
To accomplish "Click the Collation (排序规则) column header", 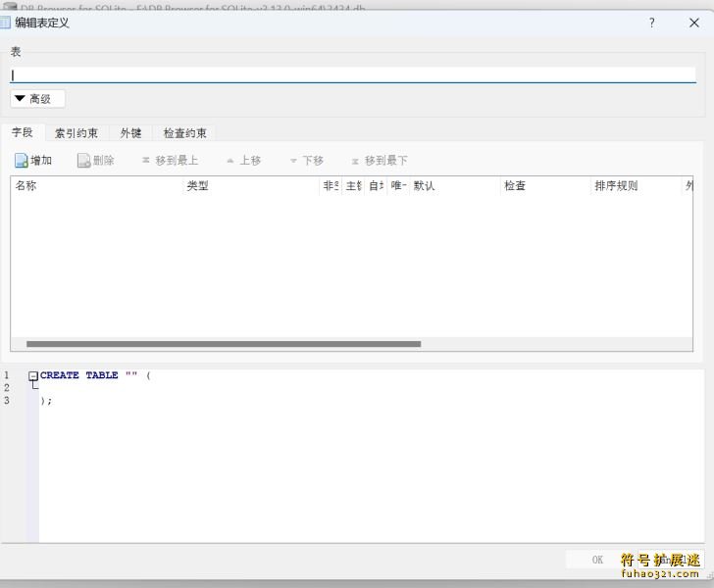I will pos(637,185).
